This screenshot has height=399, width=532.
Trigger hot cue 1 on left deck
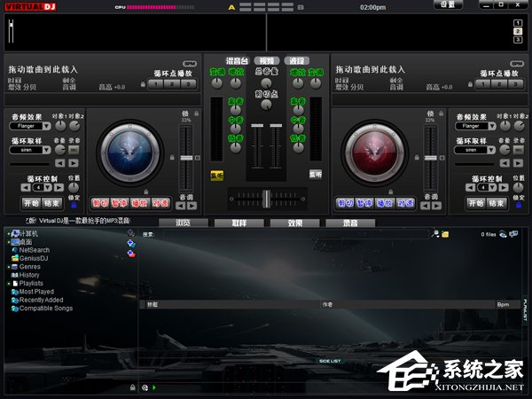pos(156,84)
